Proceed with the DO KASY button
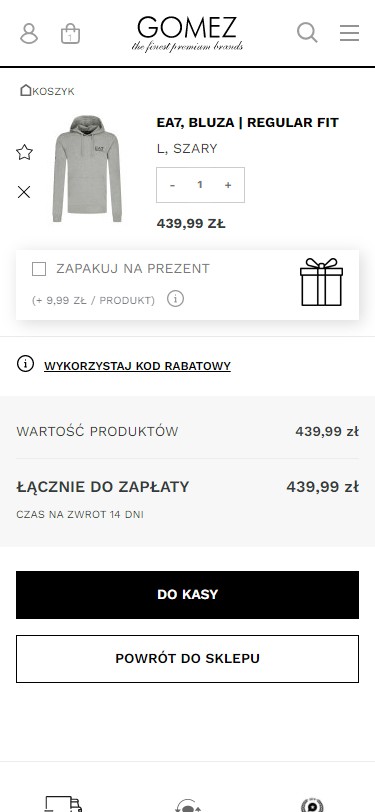 (x=188, y=594)
